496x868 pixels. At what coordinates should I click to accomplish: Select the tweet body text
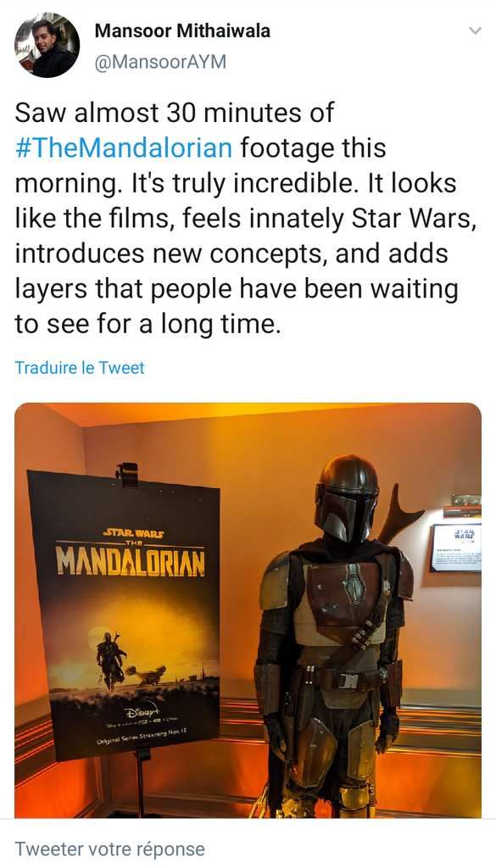pyautogui.click(x=246, y=219)
